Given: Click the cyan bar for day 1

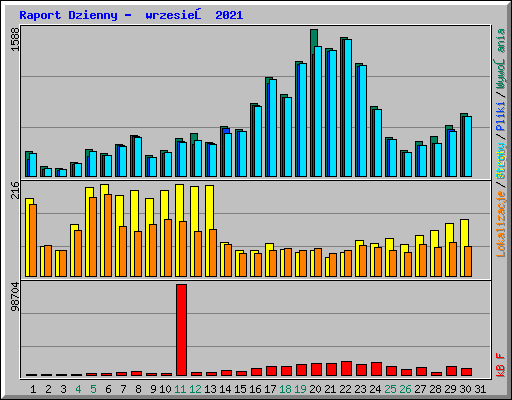Looking at the screenshot, I should 33,165.
